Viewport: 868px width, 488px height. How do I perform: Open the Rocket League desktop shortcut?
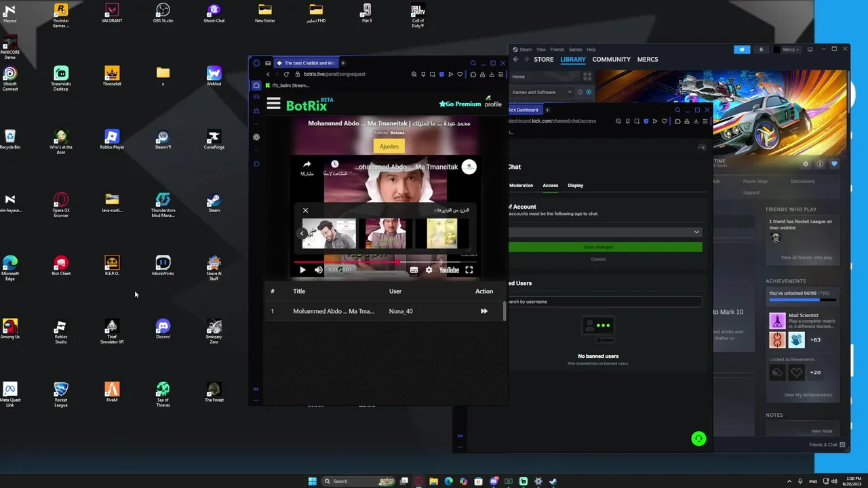(x=61, y=394)
